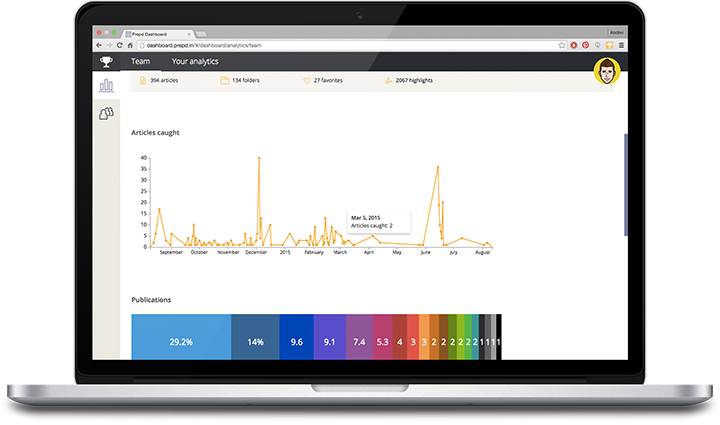The width and height of the screenshot is (720, 425).
Task: Click the 394 articles stat
Action: tap(164, 80)
